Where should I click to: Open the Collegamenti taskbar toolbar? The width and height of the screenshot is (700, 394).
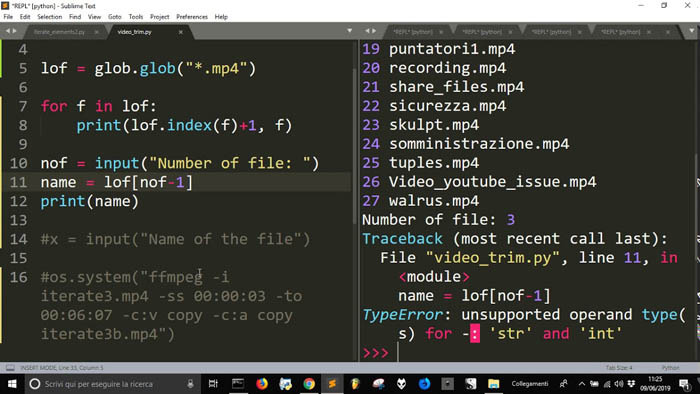point(530,384)
